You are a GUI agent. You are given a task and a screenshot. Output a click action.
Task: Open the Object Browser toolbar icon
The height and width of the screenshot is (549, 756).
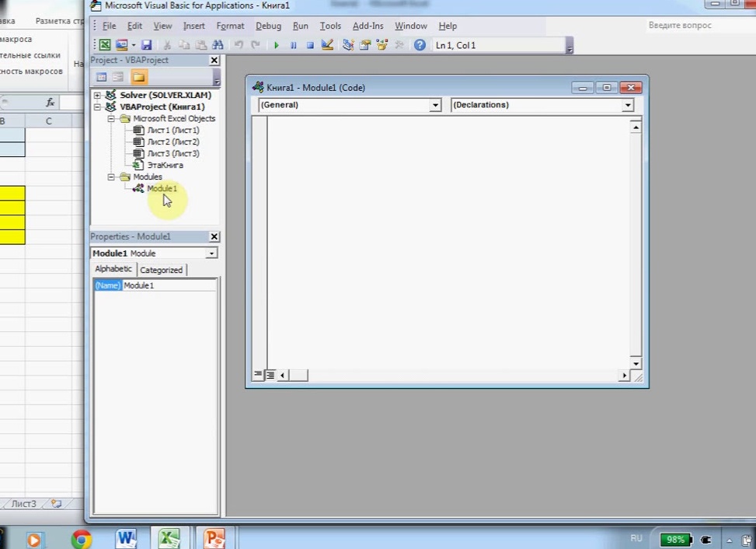coord(381,45)
